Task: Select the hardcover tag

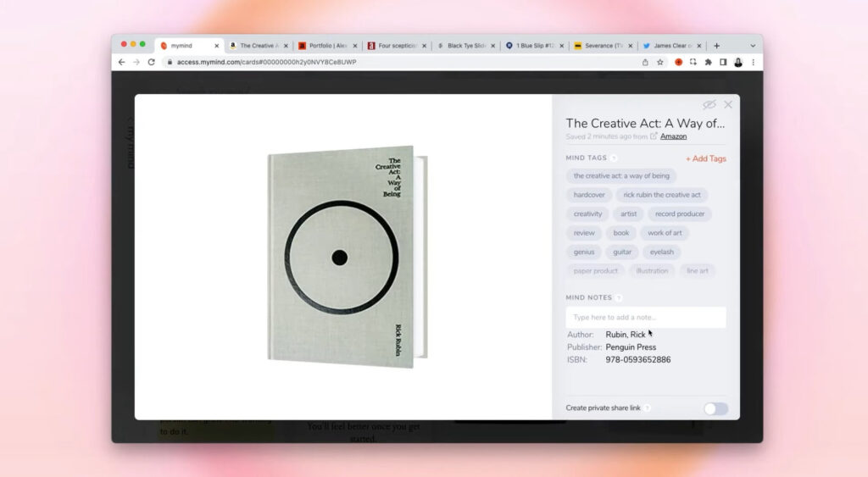Action: tap(589, 195)
